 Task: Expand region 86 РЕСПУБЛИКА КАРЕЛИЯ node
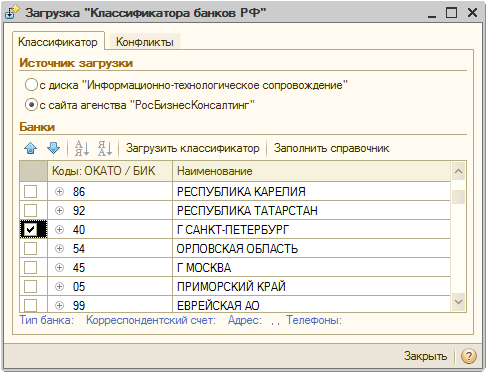pyautogui.click(x=59, y=191)
